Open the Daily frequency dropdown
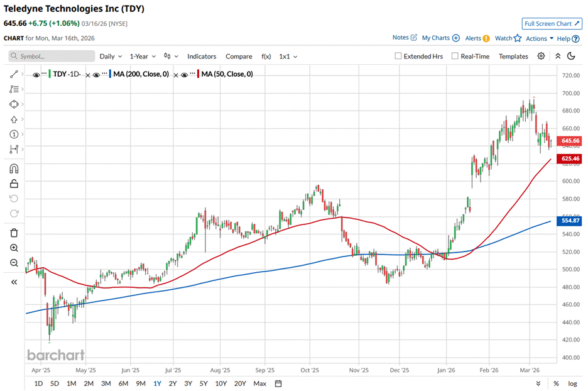 click(x=111, y=56)
